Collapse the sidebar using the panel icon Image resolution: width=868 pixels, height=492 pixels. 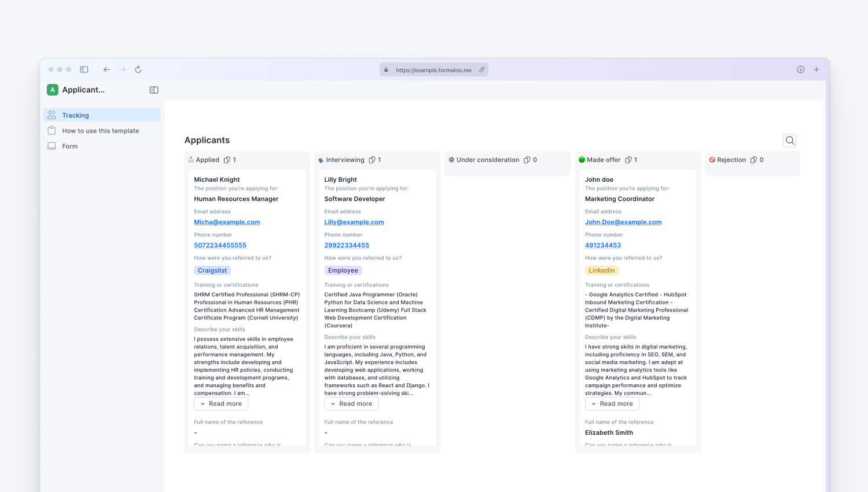click(154, 90)
